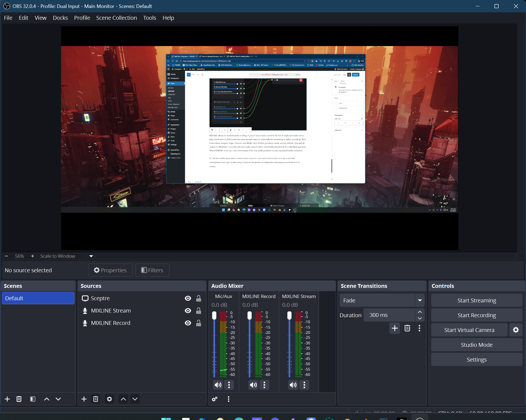
Task: Click the MIXLINE Stream volume fader
Action: coord(289,316)
